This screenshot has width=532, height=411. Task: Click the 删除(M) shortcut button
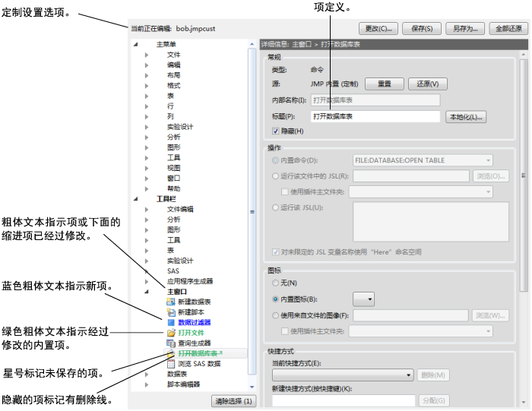[433, 375]
